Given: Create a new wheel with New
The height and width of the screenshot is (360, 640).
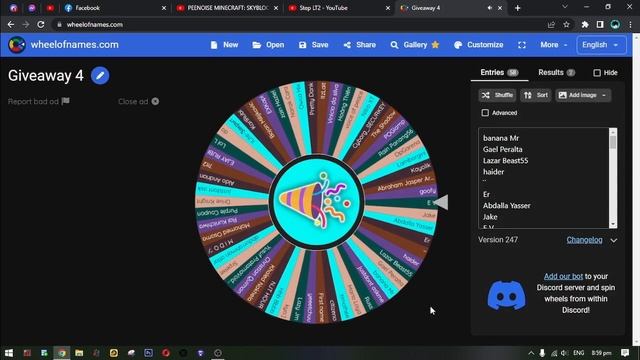Looking at the screenshot, I should 224,45.
